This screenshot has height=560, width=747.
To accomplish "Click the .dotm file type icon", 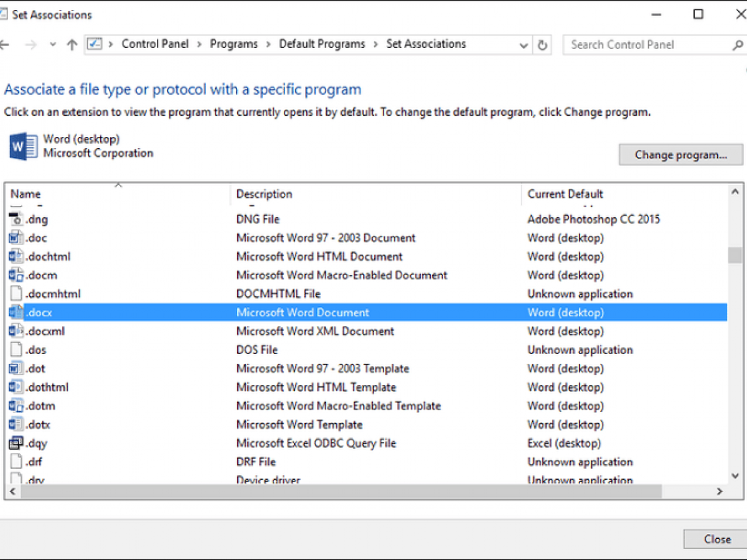I will pyautogui.click(x=16, y=406).
